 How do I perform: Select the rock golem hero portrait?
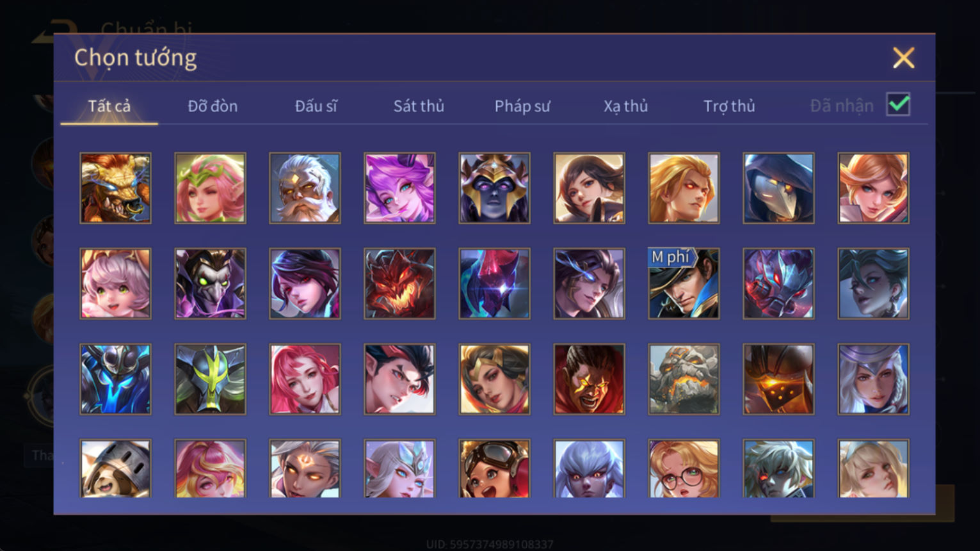click(684, 379)
